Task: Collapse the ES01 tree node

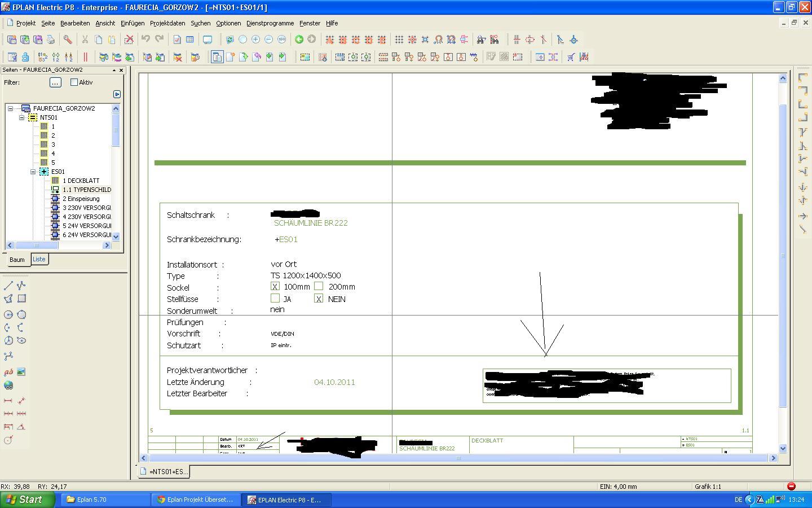Action: click(x=33, y=172)
